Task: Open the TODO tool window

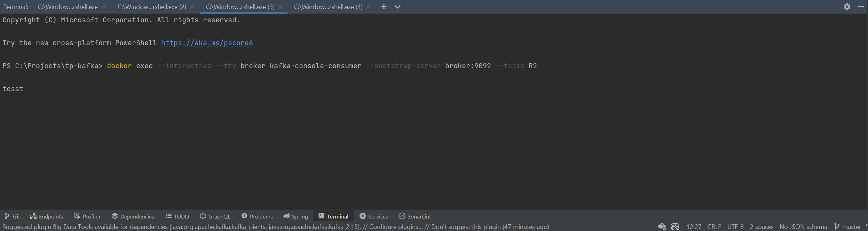Action: pyautogui.click(x=177, y=216)
